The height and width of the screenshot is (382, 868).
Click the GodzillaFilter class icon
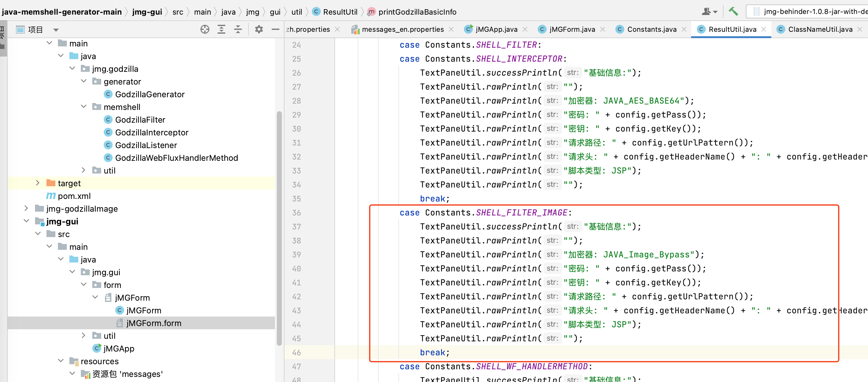pos(108,120)
